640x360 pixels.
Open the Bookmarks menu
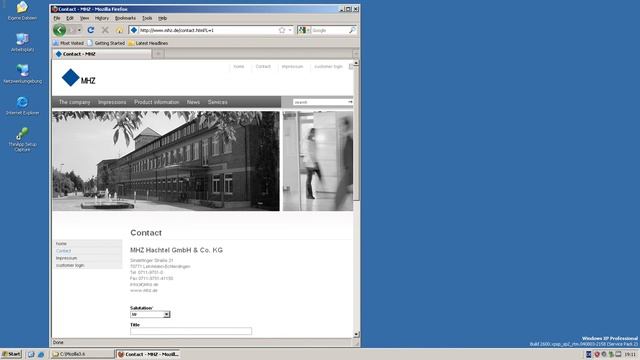[x=125, y=18]
